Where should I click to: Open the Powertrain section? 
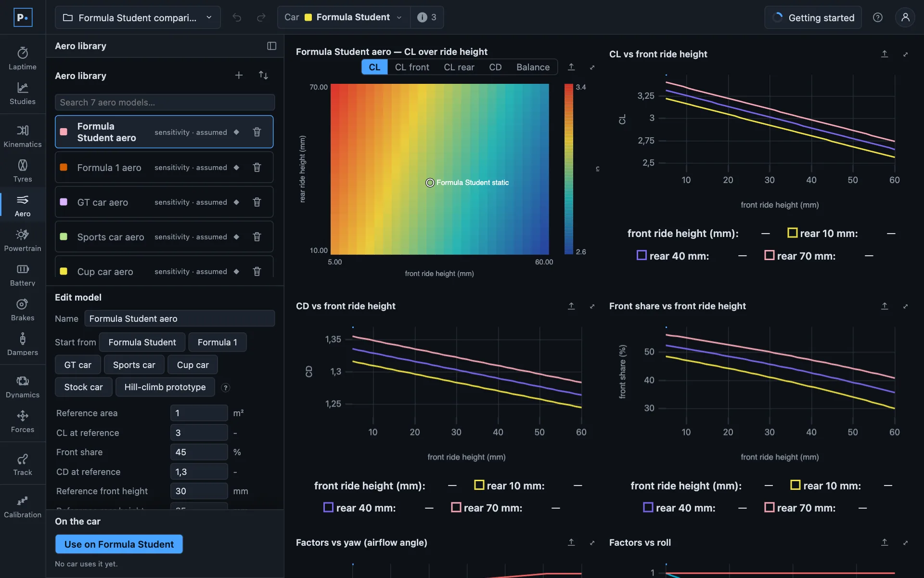pos(23,240)
